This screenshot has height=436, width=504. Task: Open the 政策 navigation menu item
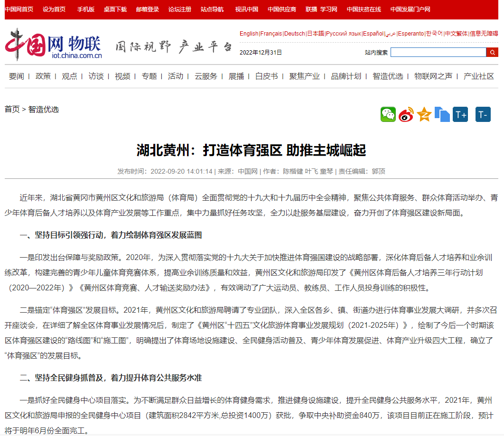point(43,76)
